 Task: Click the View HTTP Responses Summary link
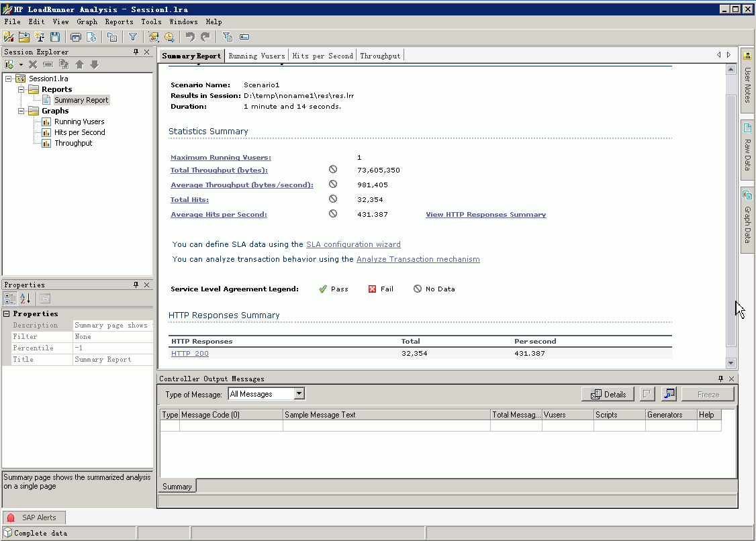click(486, 215)
